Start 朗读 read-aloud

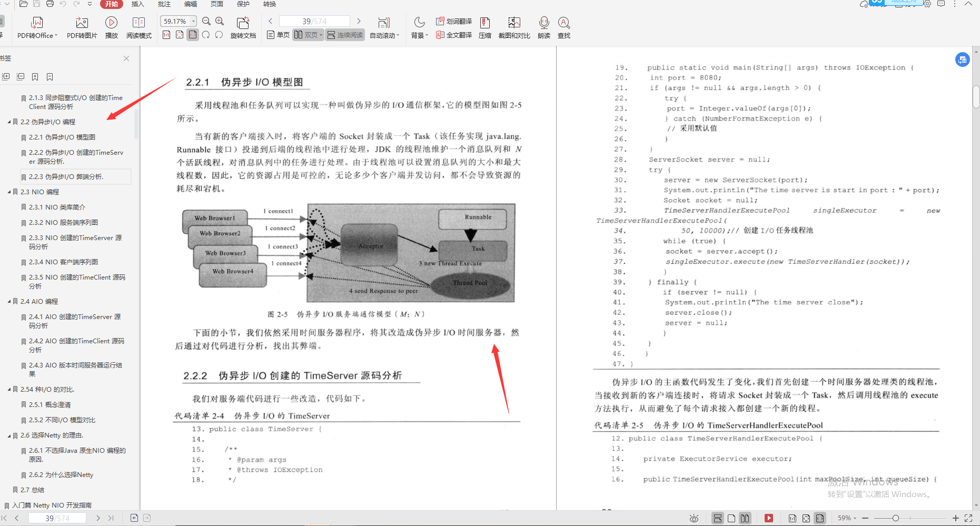(x=543, y=27)
